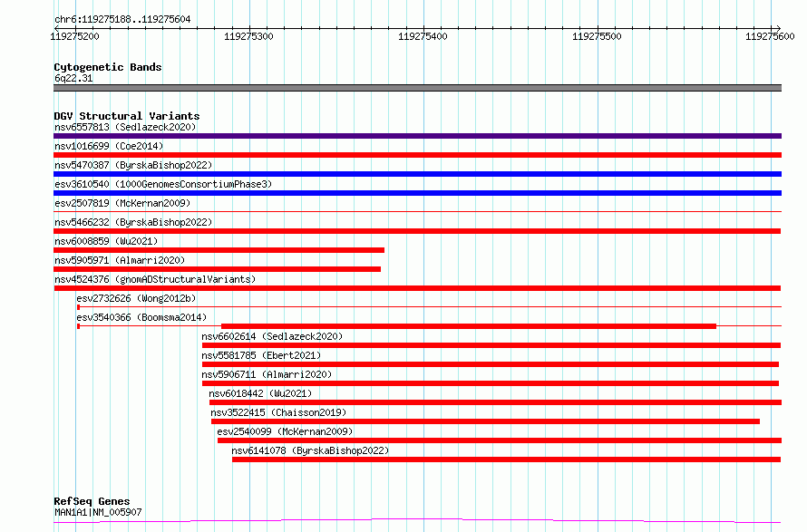Open variant esv3540366 (Boomsma2014) label
Screen dimensions: 807x532
(141, 317)
